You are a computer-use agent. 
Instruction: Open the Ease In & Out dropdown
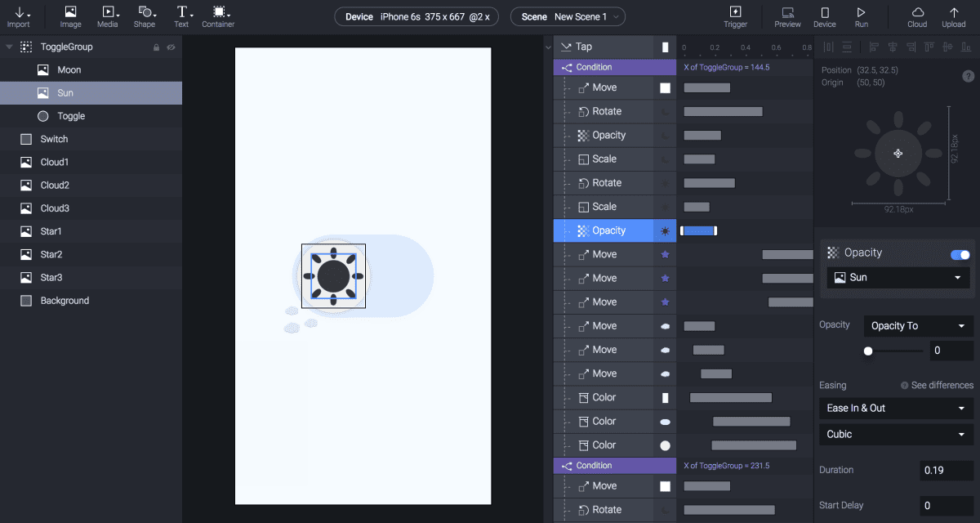896,408
